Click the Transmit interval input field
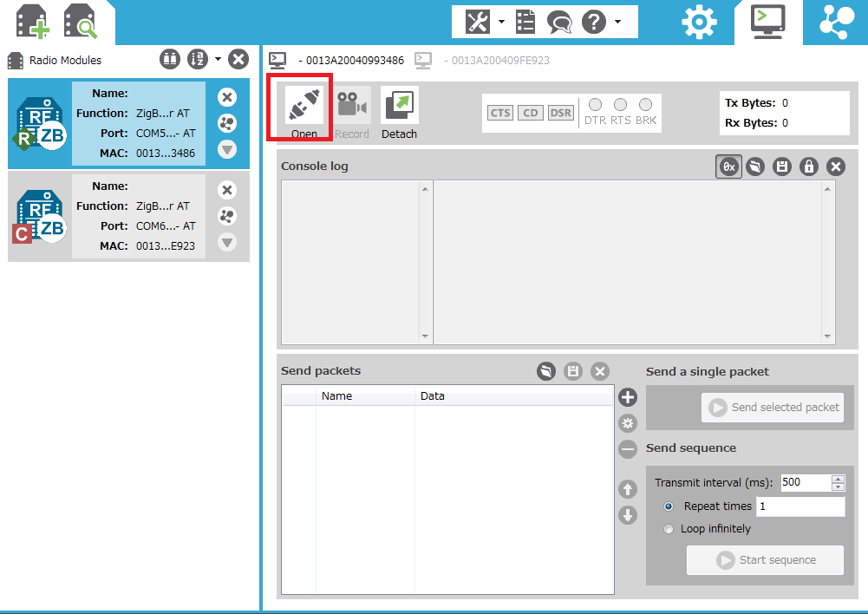The height and width of the screenshot is (614, 868). click(x=806, y=482)
